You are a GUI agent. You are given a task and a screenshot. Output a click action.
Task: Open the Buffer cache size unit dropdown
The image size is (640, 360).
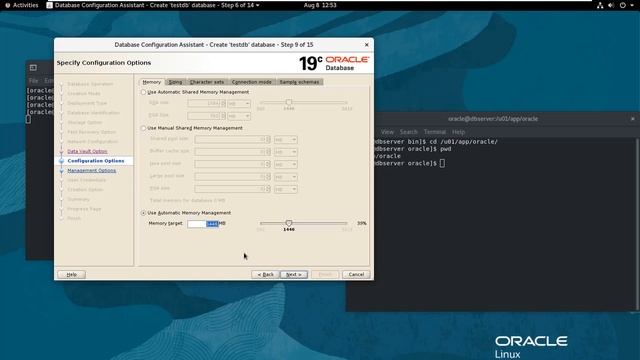286,152
